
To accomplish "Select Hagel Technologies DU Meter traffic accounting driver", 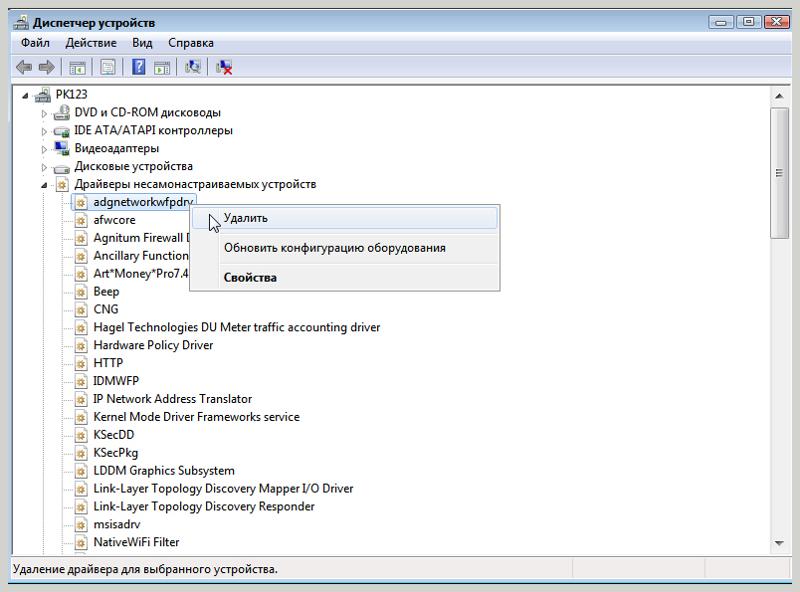I will click(237, 327).
